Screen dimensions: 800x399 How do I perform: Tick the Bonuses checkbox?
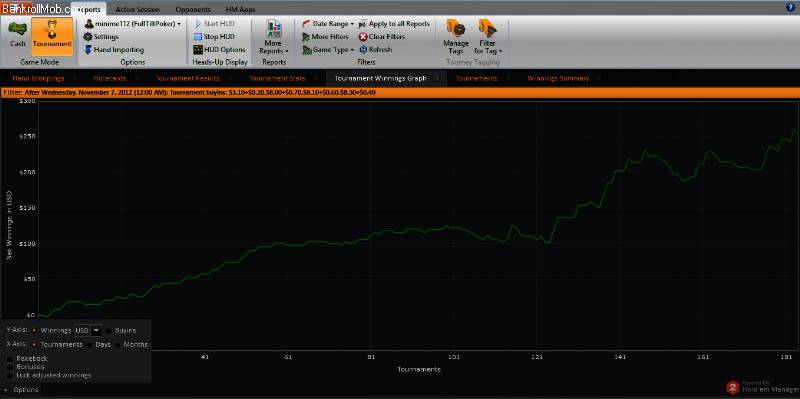10,366
